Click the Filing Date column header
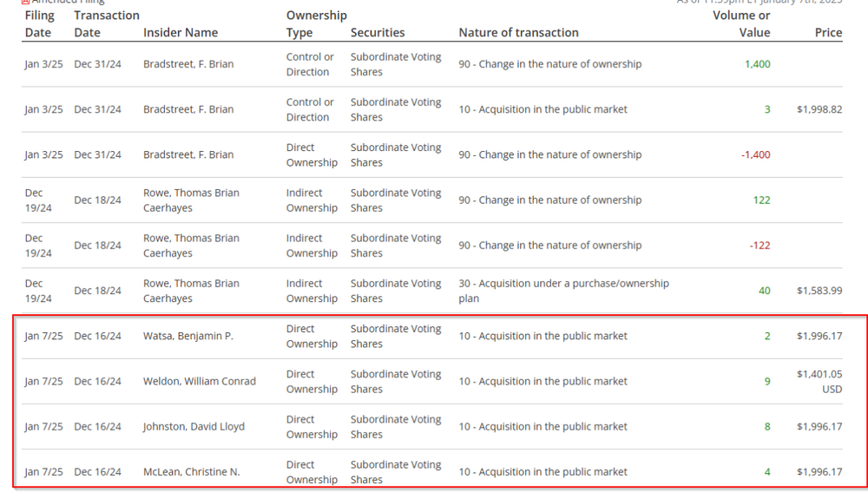 pyautogui.click(x=39, y=23)
